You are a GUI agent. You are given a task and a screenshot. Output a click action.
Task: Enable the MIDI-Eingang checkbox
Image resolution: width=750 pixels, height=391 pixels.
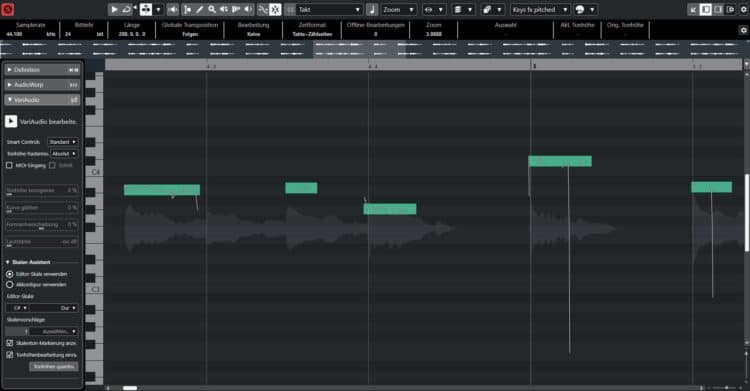point(9,165)
